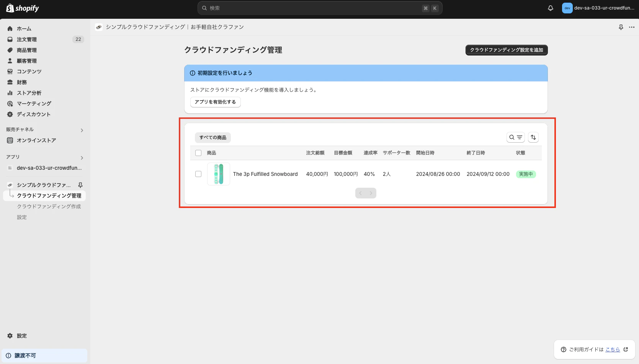This screenshot has width=639, height=364.
Task: Expand the アプリ section chevron
Action: pos(82,158)
